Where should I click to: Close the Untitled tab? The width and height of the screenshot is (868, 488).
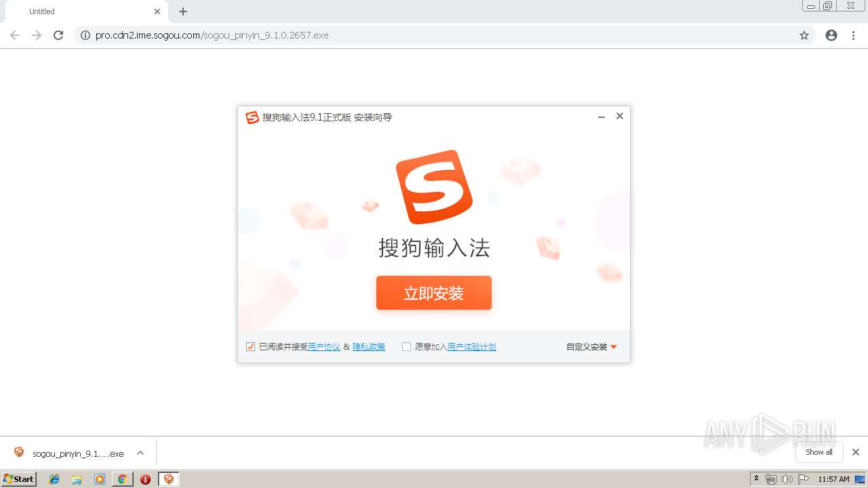pyautogui.click(x=157, y=12)
